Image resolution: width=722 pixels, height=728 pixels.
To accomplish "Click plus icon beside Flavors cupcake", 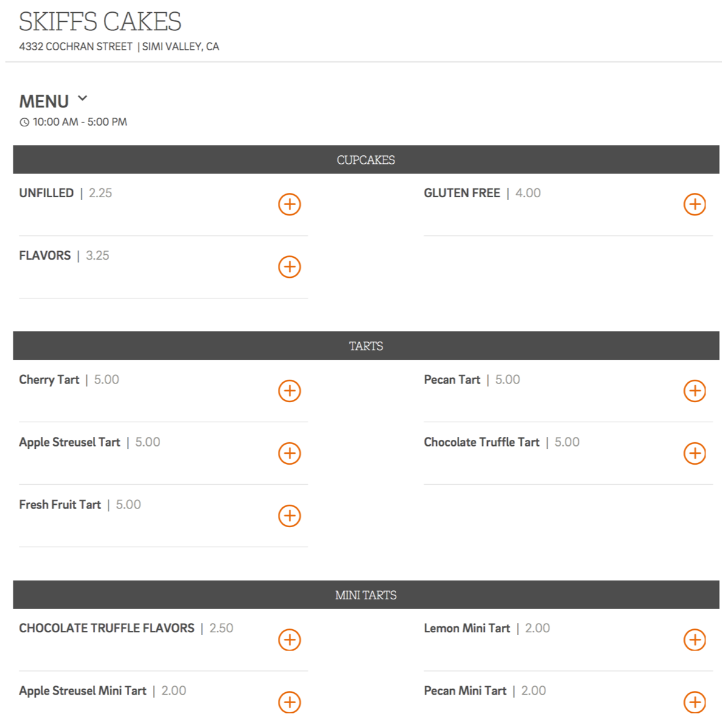I will click(x=289, y=267).
